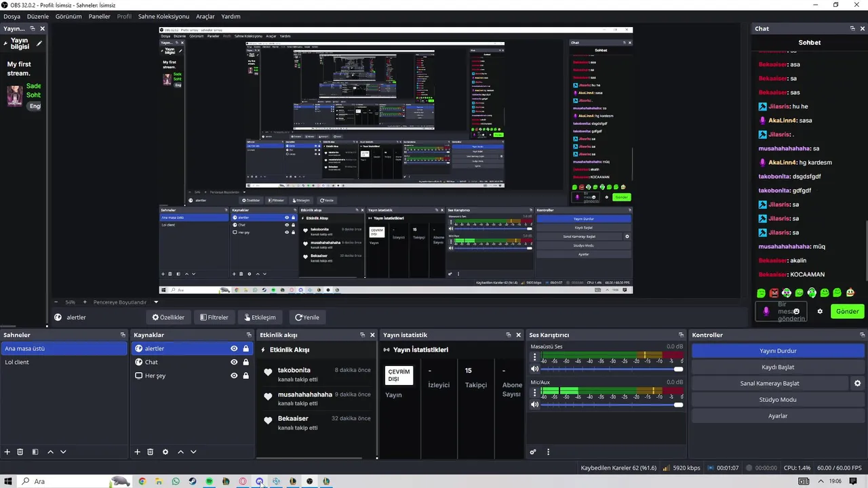The height and width of the screenshot is (488, 868).
Task: Open the Düzenle menu
Action: point(38,16)
